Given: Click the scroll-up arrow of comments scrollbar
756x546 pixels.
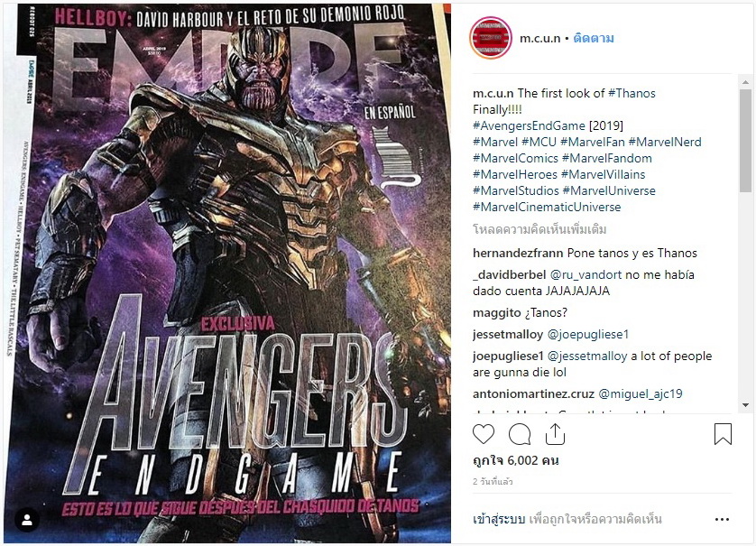Looking at the screenshot, I should 745,82.
